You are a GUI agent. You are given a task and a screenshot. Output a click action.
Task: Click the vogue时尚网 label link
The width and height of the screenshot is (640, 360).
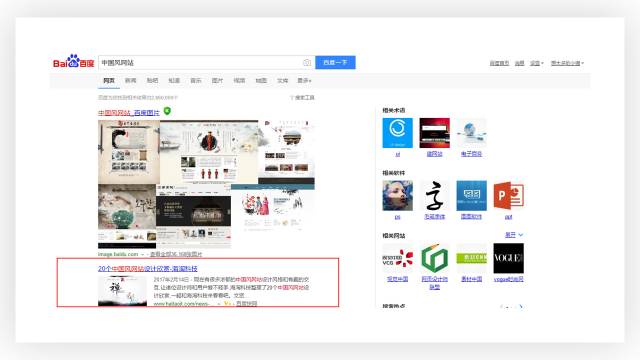tap(509, 279)
